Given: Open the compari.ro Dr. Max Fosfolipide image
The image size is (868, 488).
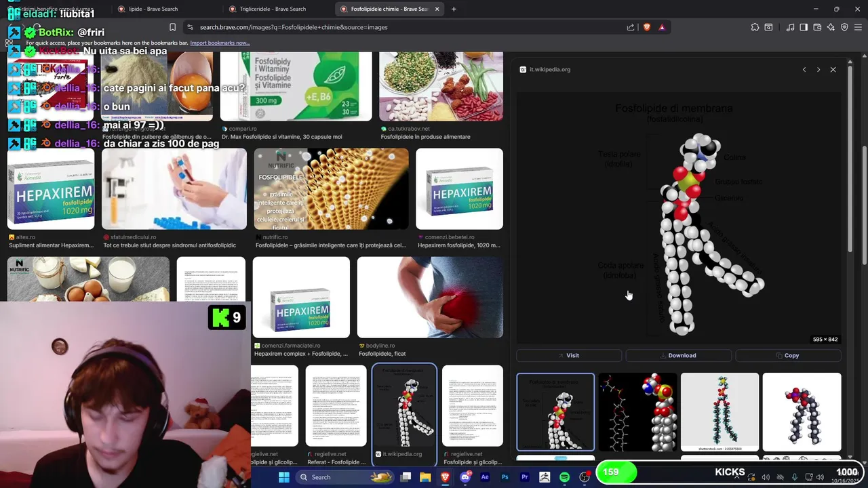Looking at the screenshot, I should (x=296, y=86).
